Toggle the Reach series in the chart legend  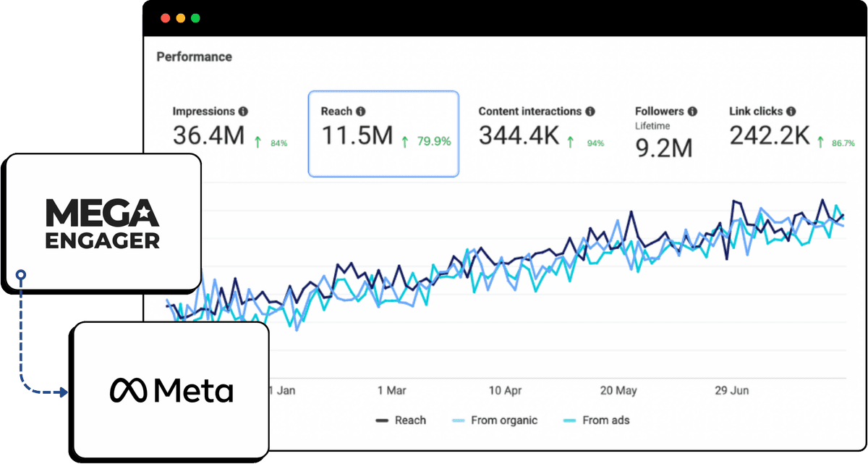tap(401, 420)
